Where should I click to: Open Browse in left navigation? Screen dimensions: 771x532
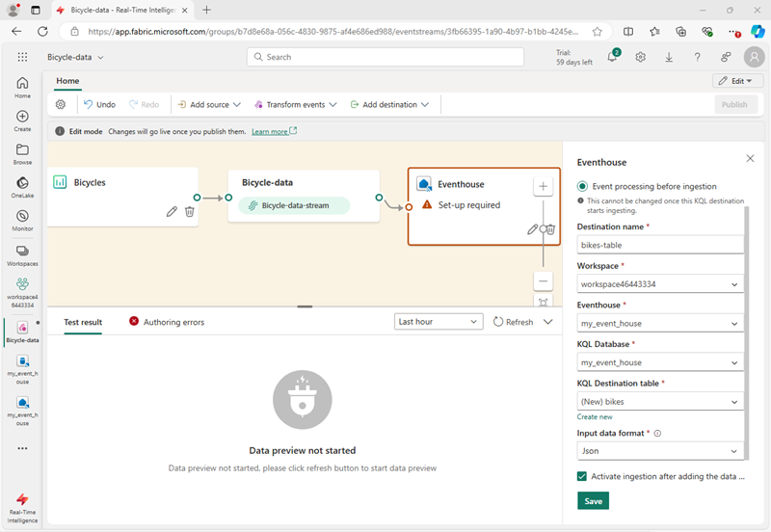pos(22,154)
